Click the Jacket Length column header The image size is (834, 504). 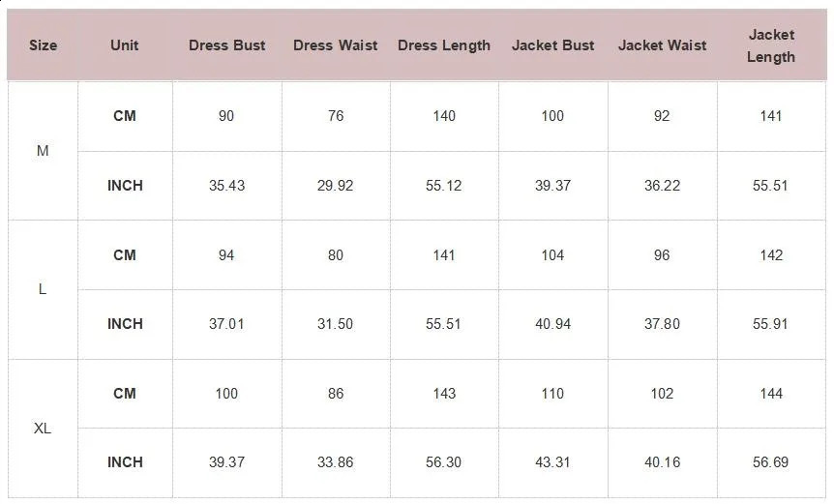click(x=771, y=45)
